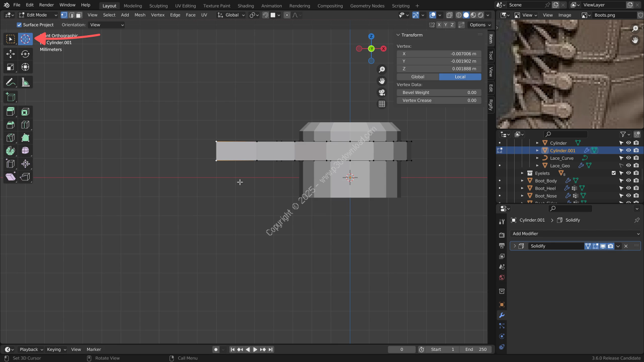Toggle the camera view icon

click(382, 93)
